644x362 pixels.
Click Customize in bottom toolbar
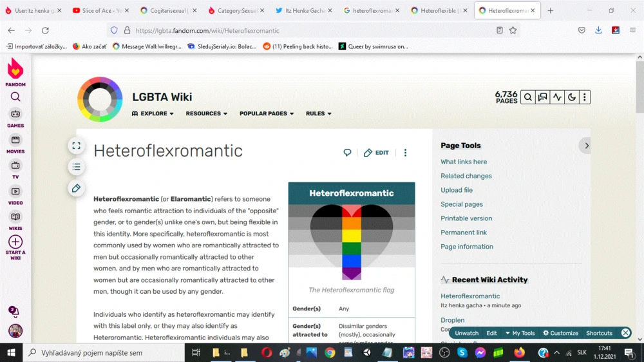click(561, 333)
